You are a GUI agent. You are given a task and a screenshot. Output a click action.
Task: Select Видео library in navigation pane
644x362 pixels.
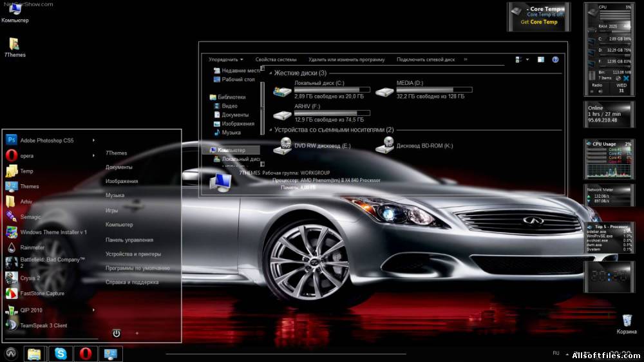225,106
